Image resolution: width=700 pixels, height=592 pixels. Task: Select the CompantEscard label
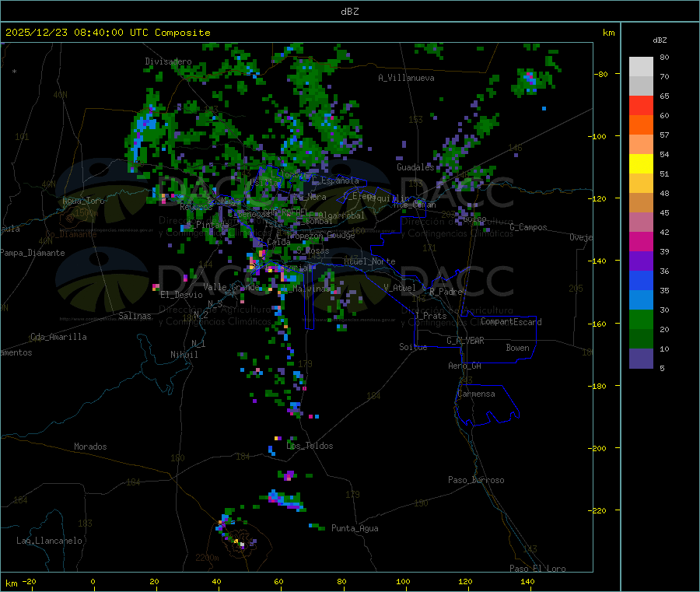coord(511,322)
